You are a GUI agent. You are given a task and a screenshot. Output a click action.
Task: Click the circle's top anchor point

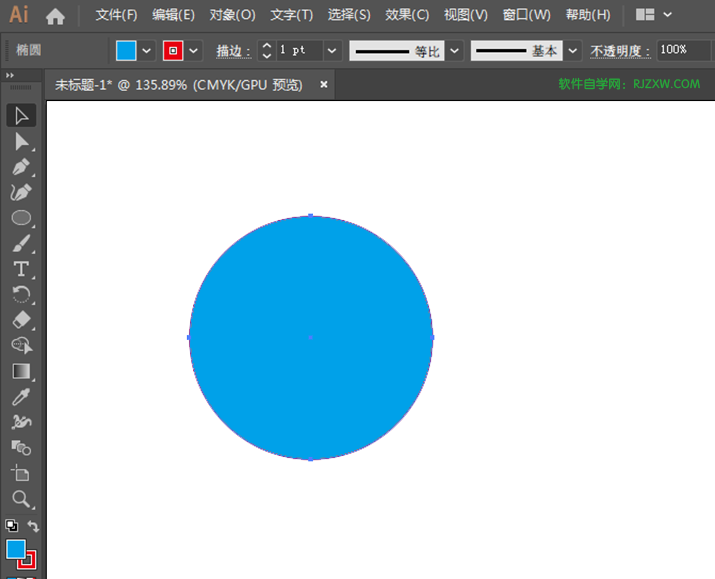[311, 215]
